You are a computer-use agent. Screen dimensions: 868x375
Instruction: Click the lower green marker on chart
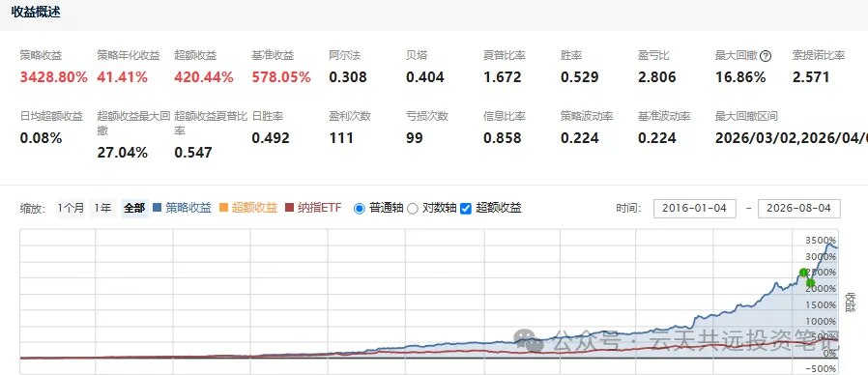click(x=810, y=282)
